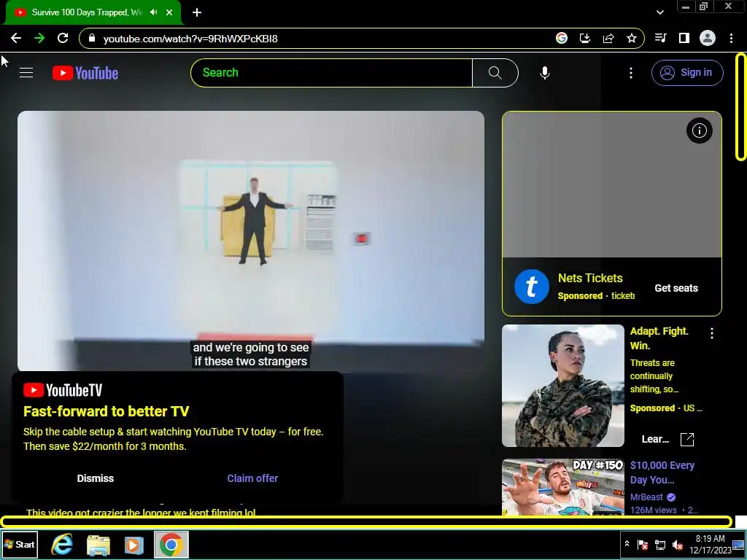Viewport: 747px width, 560px height.
Task: Click Get seats on Nets Tickets ad
Action: (676, 288)
